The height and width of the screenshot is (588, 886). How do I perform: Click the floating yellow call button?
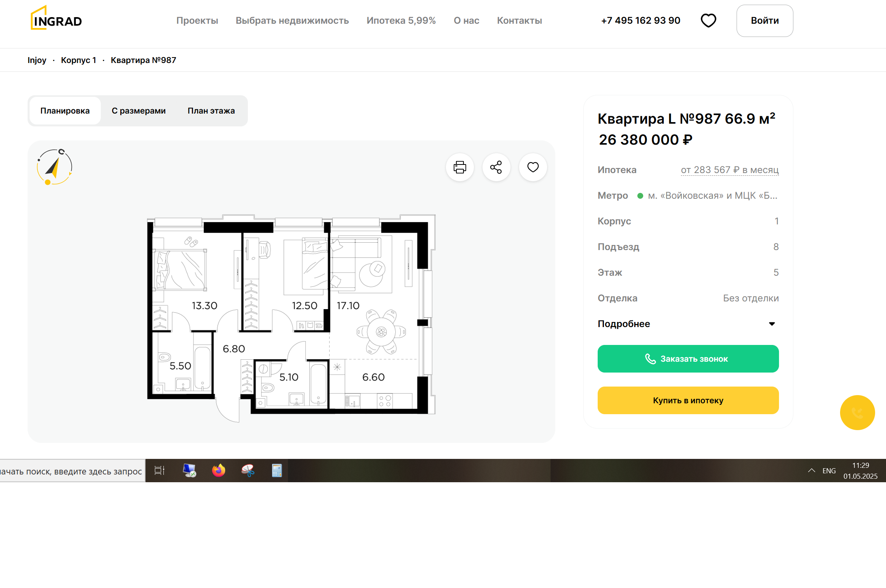coord(857,413)
